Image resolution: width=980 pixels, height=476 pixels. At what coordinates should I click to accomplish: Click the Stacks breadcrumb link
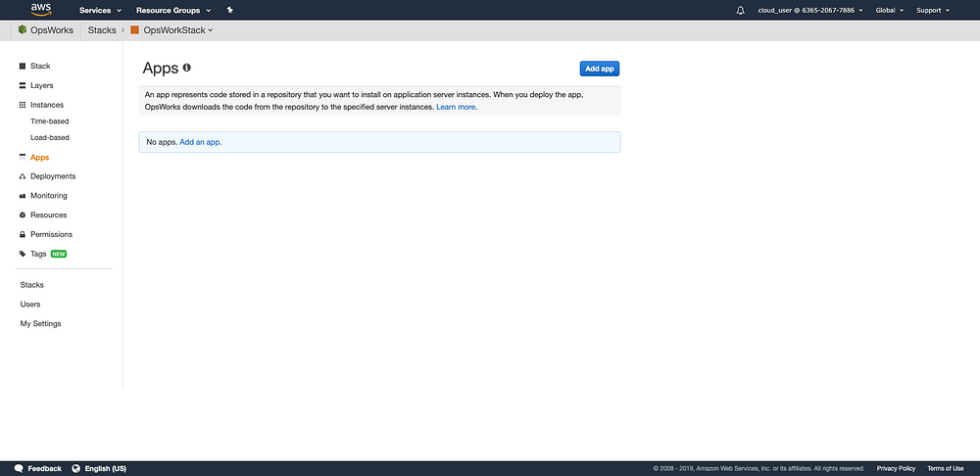pyautogui.click(x=102, y=30)
